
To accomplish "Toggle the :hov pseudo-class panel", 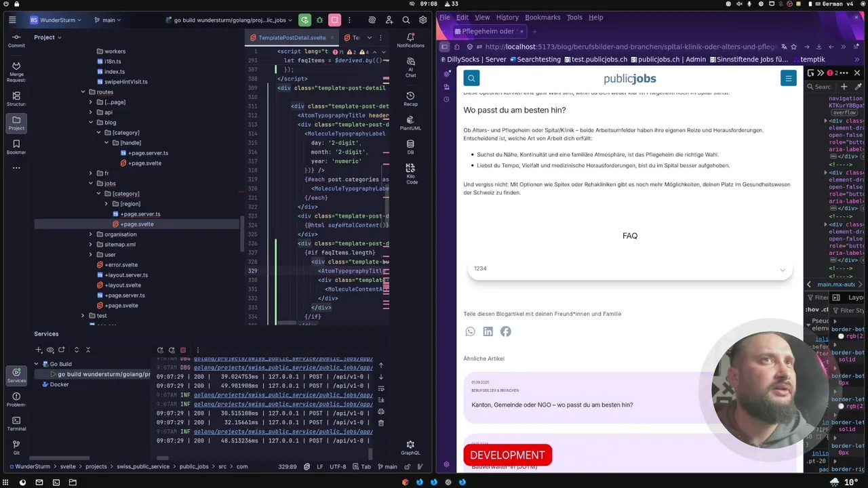I will coord(813,310).
